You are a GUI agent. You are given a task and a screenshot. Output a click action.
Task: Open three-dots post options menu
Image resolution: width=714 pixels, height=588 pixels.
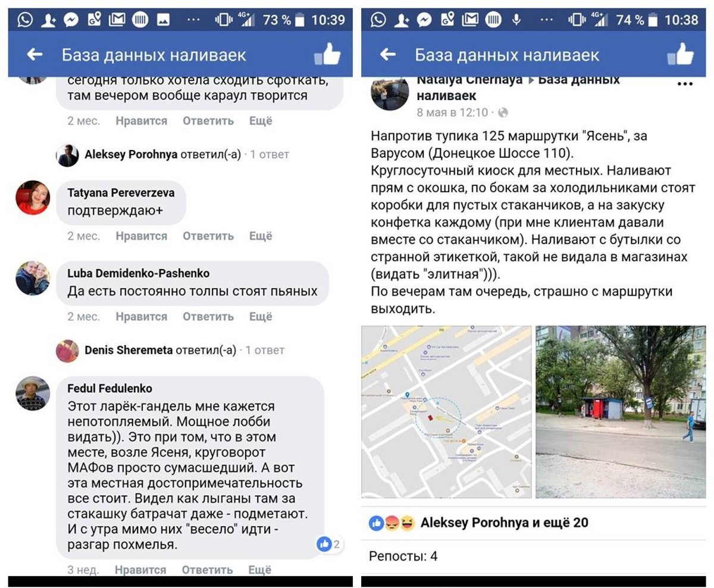coord(685,84)
